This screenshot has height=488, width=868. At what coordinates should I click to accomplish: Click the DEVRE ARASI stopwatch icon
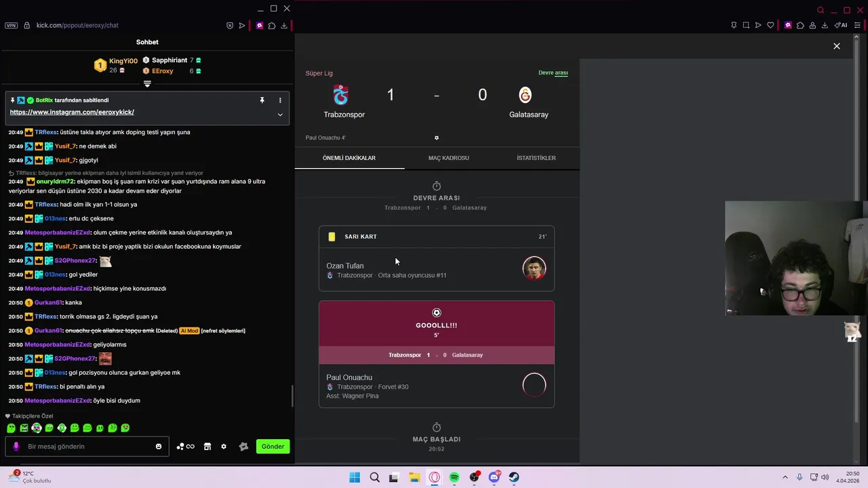(x=437, y=186)
